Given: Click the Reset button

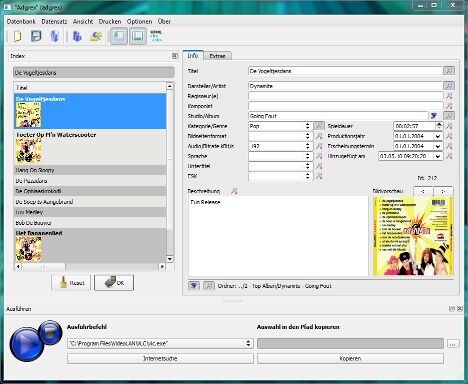Looking at the screenshot, I should (71, 283).
